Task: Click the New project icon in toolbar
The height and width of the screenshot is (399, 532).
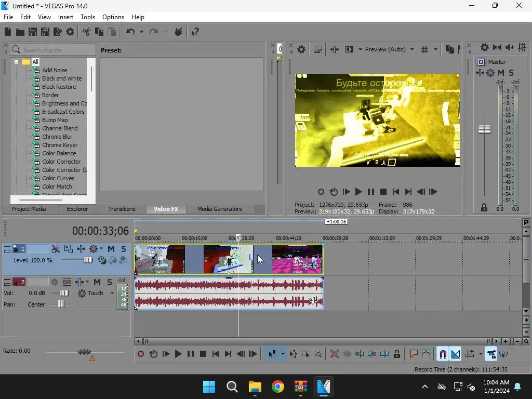Action: point(8,32)
